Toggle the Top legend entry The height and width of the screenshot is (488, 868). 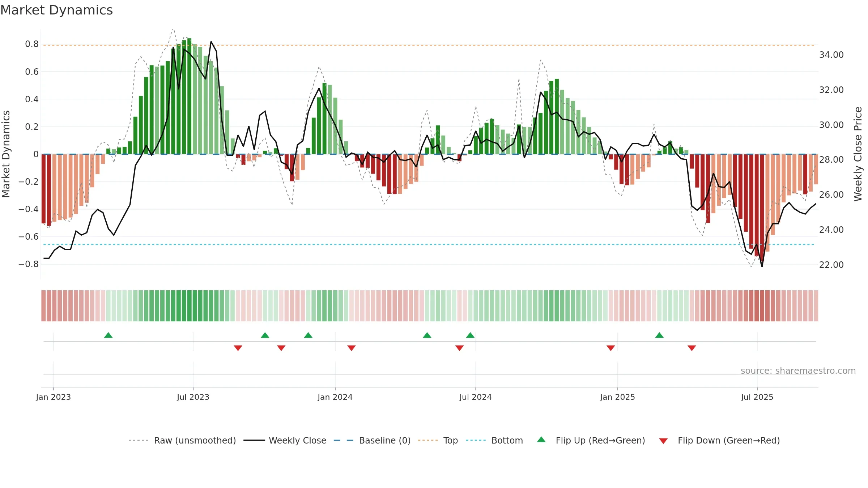coord(438,440)
